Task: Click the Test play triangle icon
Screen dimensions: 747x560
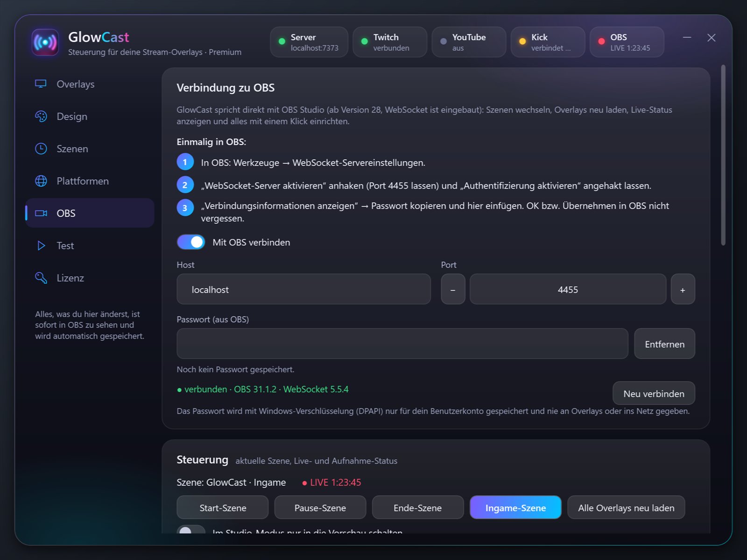Action: coord(41,245)
